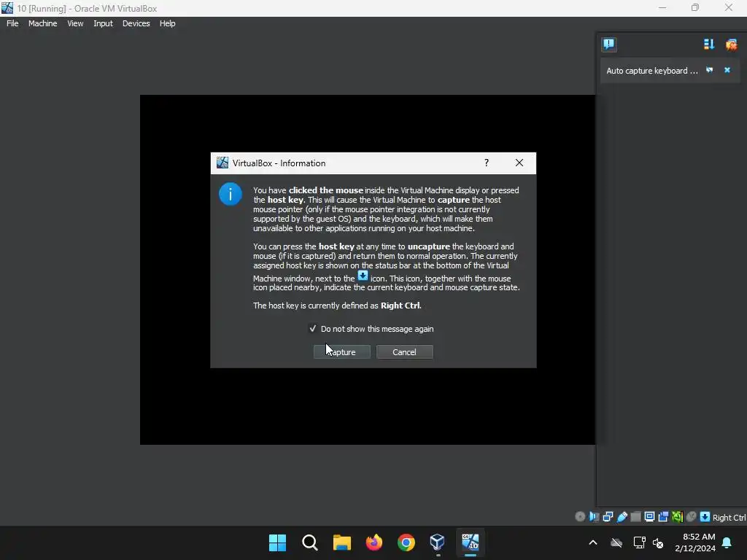Viewport: 747px width, 560px height.
Task: Open the Input menu
Action: pyautogui.click(x=103, y=23)
